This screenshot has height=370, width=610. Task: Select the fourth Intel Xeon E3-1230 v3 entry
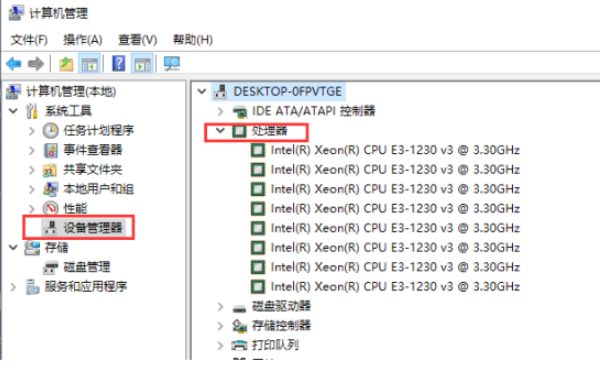pyautogui.click(x=395, y=209)
